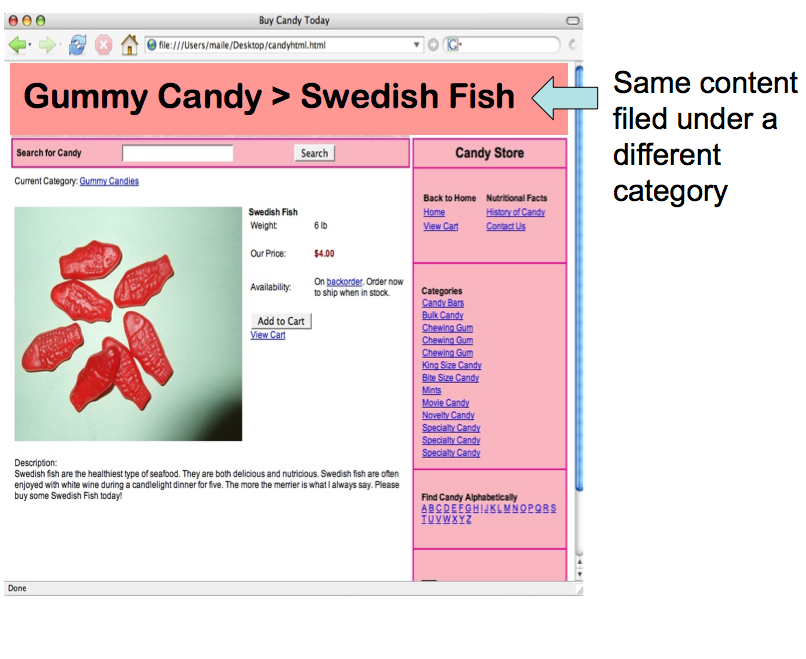Click the red Stop loading icon
Screen dimensions: 806x659
click(x=103, y=45)
